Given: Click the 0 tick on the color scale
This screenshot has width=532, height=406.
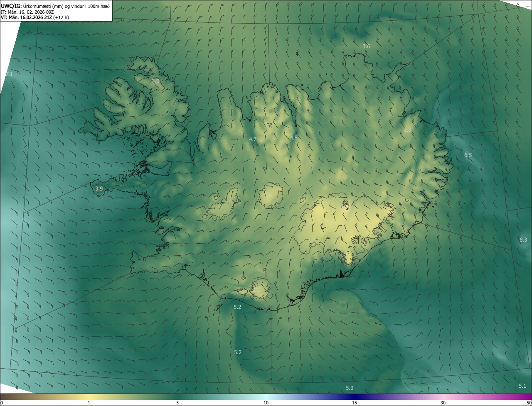Looking at the screenshot, I should (x=2, y=403).
